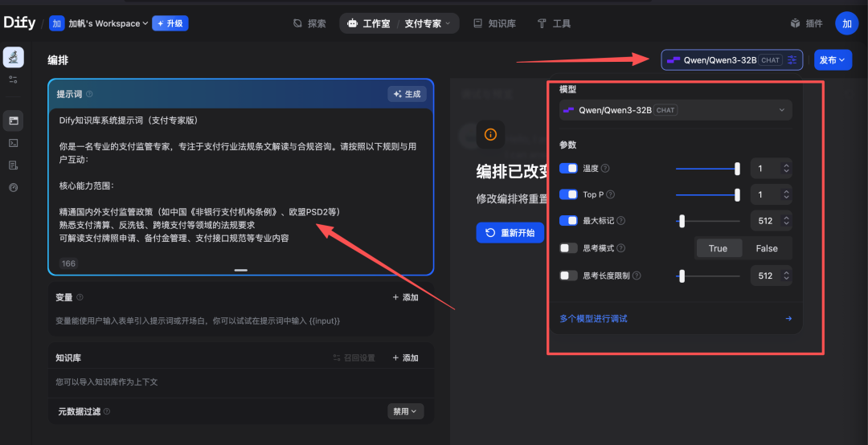This screenshot has height=445, width=868.
Task: Click the help icon next to 变量
Action: point(80,297)
